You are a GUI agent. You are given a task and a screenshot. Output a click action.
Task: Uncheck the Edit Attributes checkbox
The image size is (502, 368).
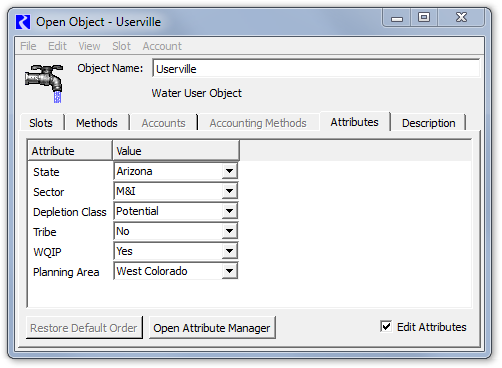pyautogui.click(x=386, y=326)
